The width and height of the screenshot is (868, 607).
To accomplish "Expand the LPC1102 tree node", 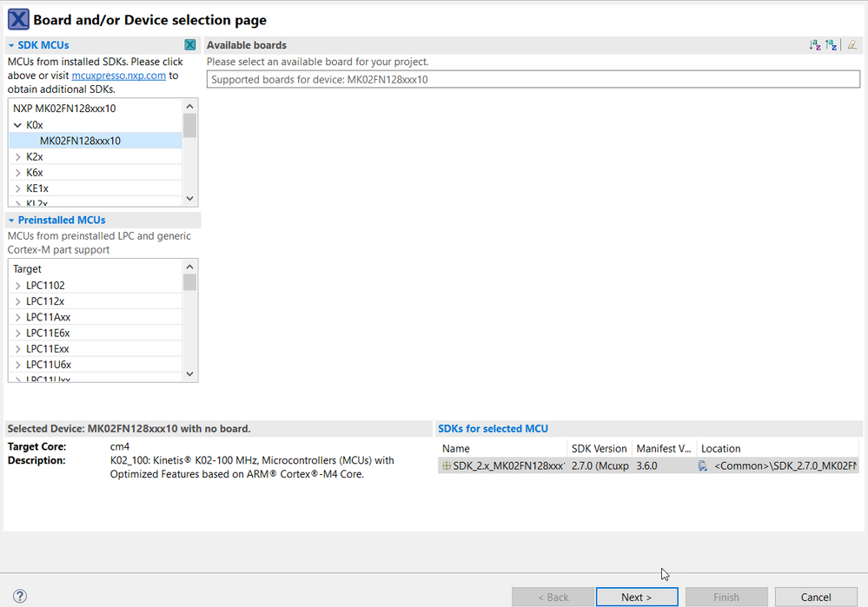I will click(17, 286).
